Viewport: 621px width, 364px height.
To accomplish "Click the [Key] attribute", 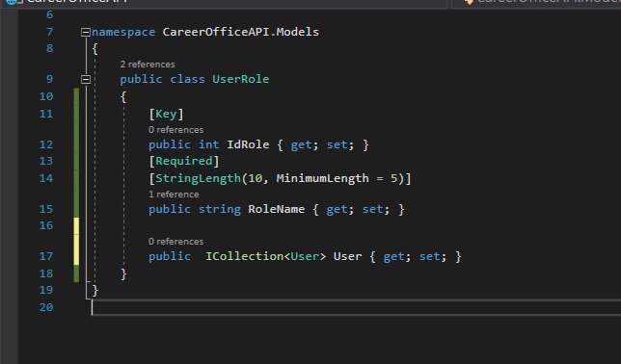I will tap(166, 114).
